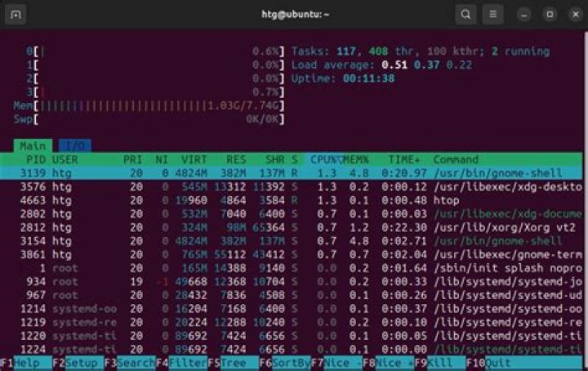Click the CPU 3 usage meter
This screenshot has width=588, height=371.
click(x=155, y=92)
